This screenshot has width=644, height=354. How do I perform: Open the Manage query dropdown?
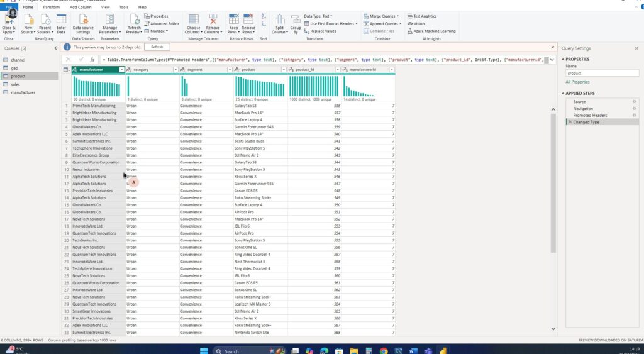(156, 31)
